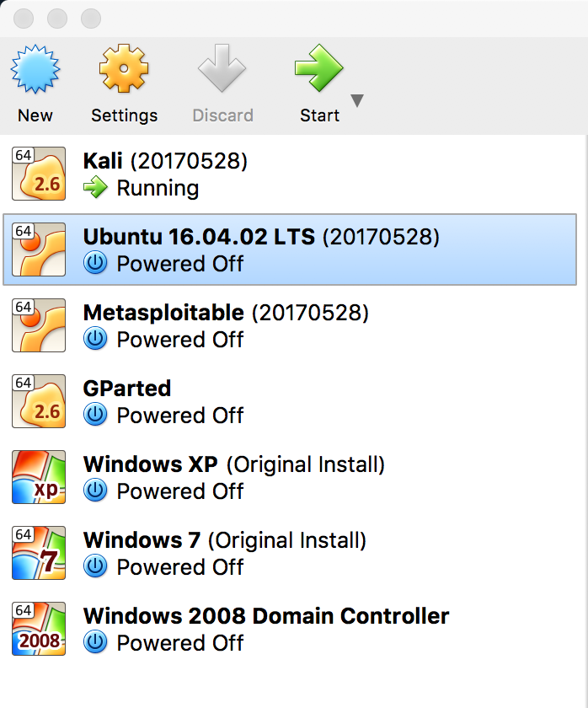The width and height of the screenshot is (588, 708).
Task: Click the Metasploitable VM OS icon
Action: (x=39, y=325)
